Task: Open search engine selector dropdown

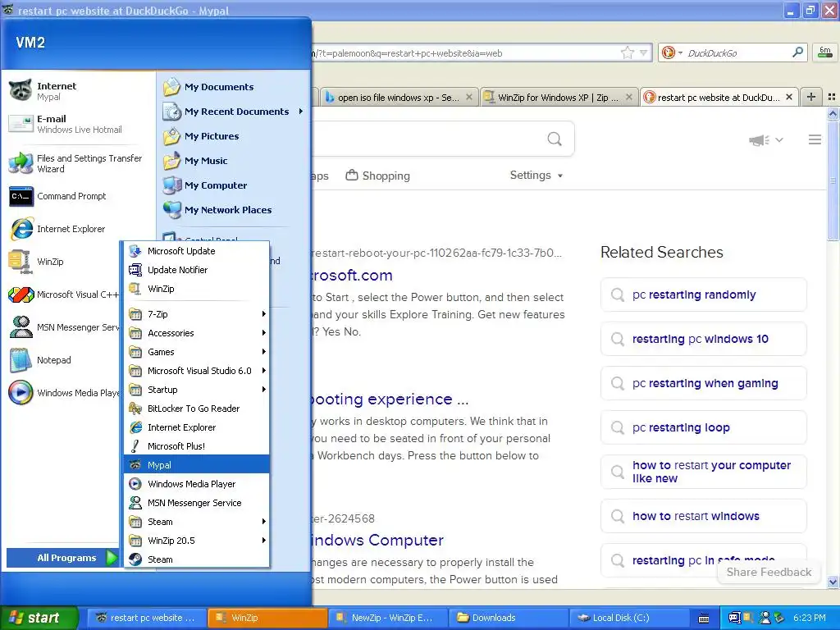Action: [x=671, y=52]
